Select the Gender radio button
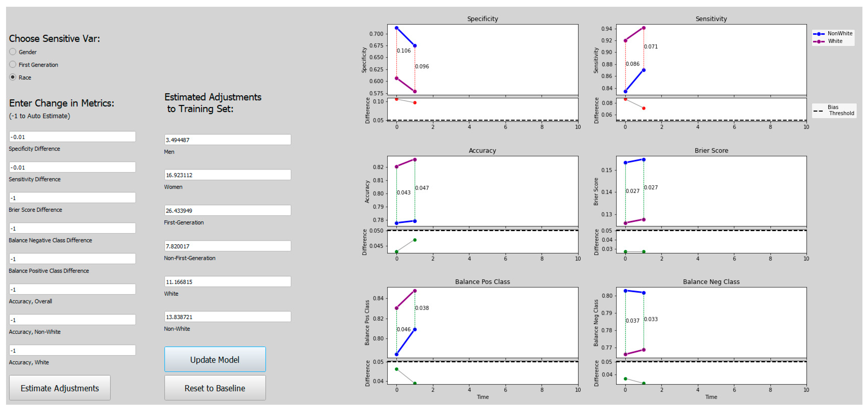 [x=13, y=52]
